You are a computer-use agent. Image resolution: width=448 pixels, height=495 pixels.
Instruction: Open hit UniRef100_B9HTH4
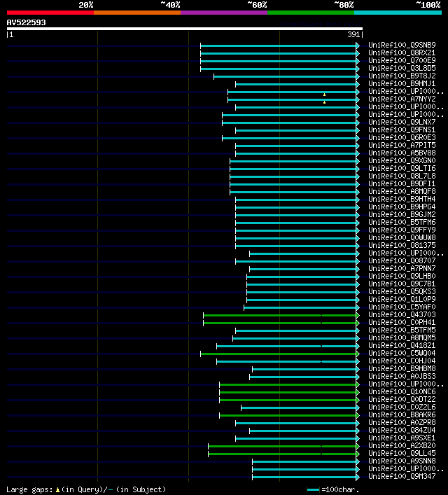(x=402, y=200)
